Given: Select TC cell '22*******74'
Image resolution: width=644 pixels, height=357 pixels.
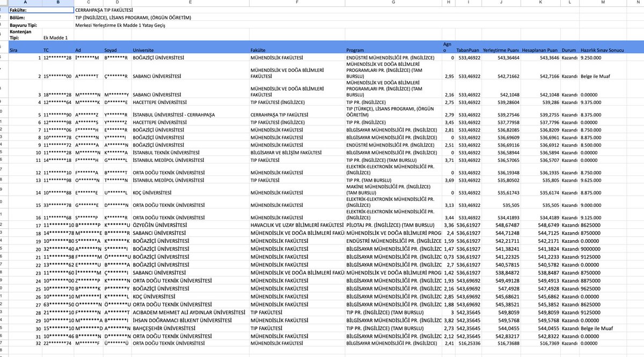Looking at the screenshot, I should [58, 343].
